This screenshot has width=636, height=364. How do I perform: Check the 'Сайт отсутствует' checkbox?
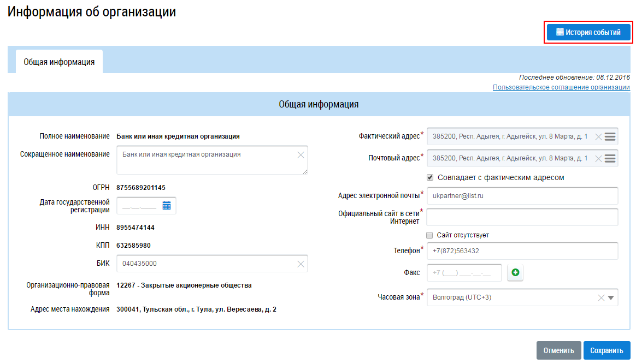[430, 235]
